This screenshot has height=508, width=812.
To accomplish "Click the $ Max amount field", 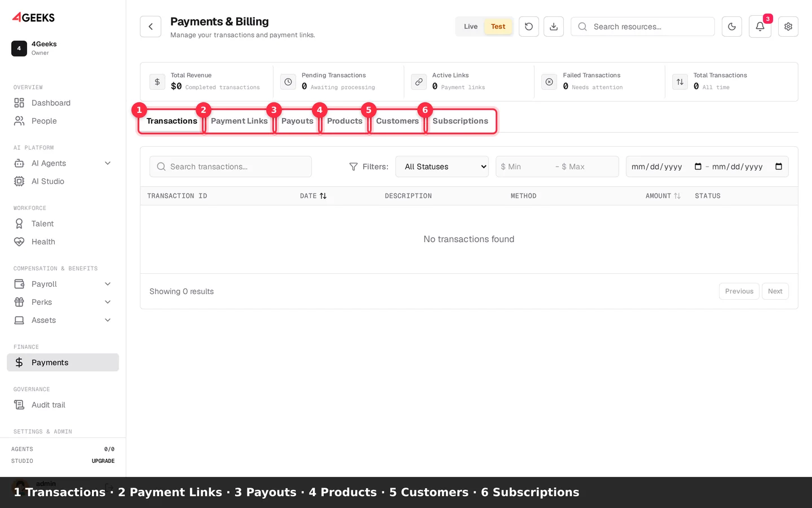I will [586, 167].
